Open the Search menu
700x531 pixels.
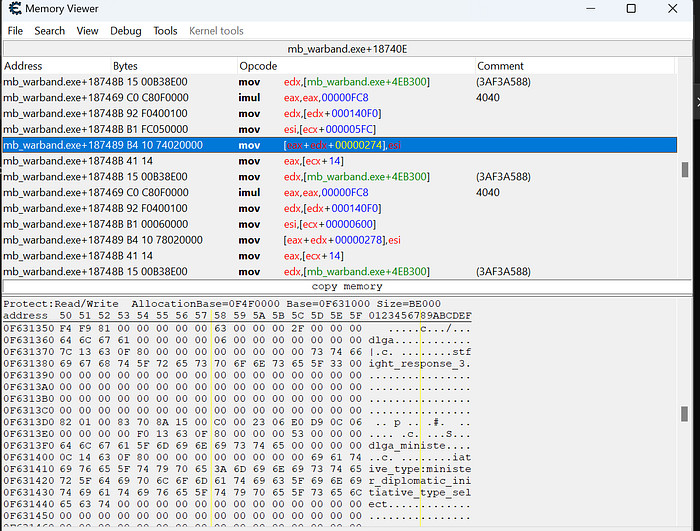[x=50, y=31]
